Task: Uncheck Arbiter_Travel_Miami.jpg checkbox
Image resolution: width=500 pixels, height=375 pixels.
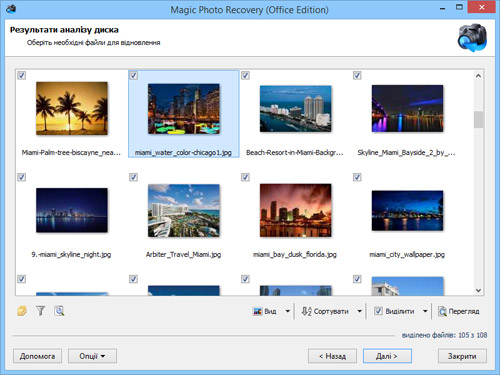Action: (x=133, y=177)
